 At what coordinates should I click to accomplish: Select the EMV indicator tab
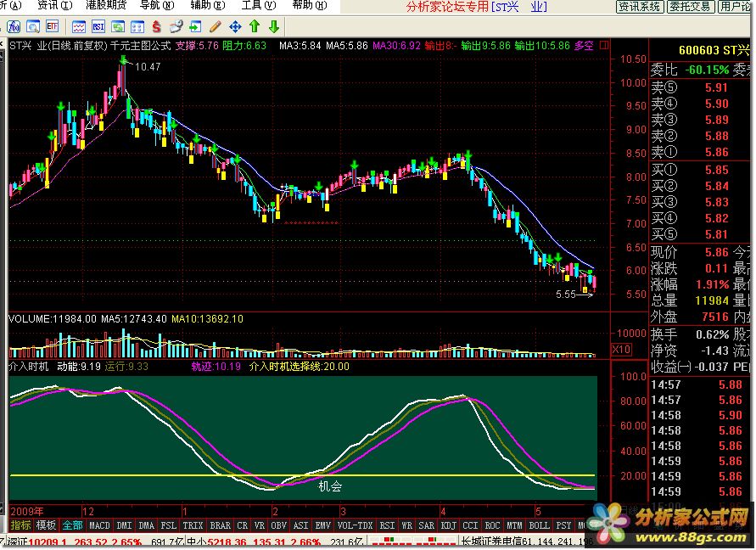click(323, 525)
